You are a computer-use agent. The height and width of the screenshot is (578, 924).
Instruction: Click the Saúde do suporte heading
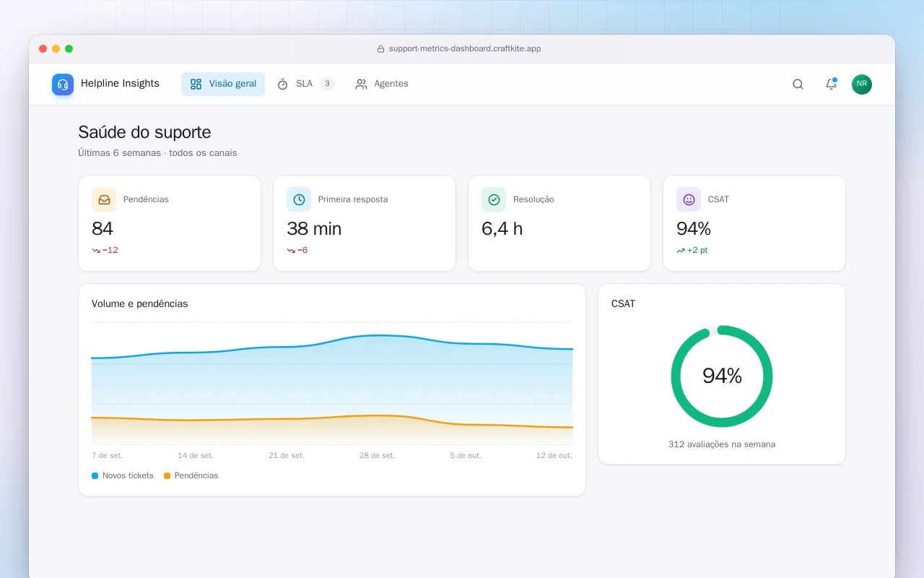click(x=144, y=132)
